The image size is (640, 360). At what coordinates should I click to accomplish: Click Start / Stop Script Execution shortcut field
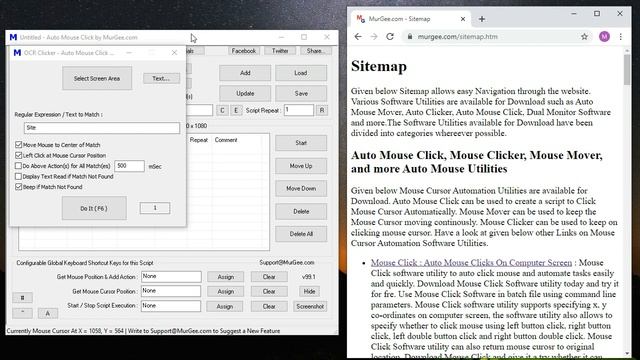tap(171, 306)
